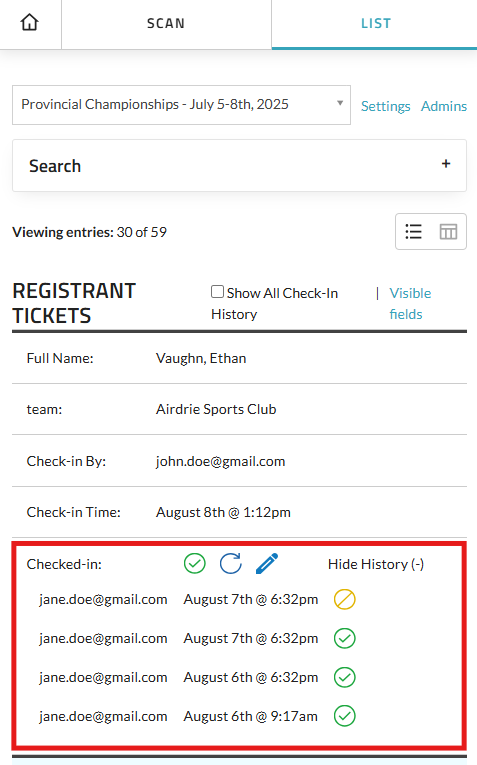The height and width of the screenshot is (765, 477).
Task: Click the yellow cancelled history icon
Action: coord(344,599)
